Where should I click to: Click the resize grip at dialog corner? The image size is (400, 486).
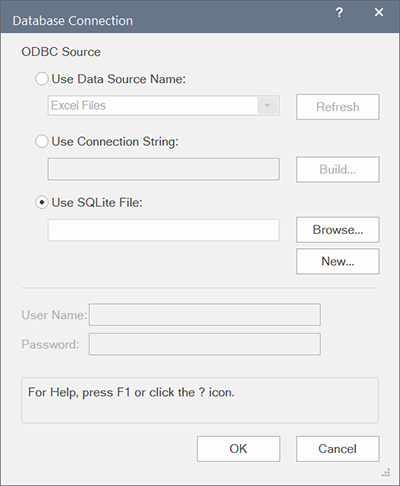(x=386, y=473)
